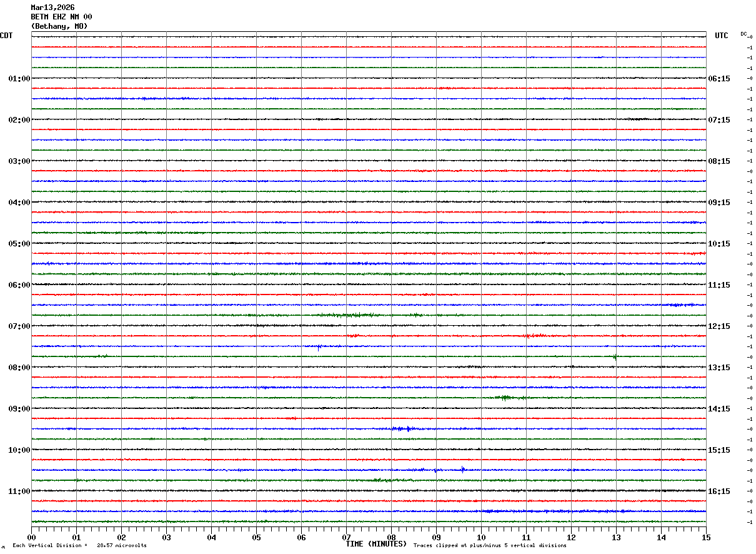Image resolution: width=756 pixels, height=554 pixels.
Task: Click the Mar13,2026 date header
Action: coord(52,8)
